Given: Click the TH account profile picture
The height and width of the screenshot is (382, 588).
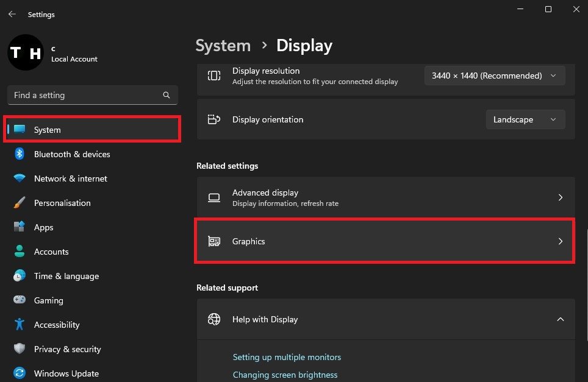Looking at the screenshot, I should click(25, 54).
